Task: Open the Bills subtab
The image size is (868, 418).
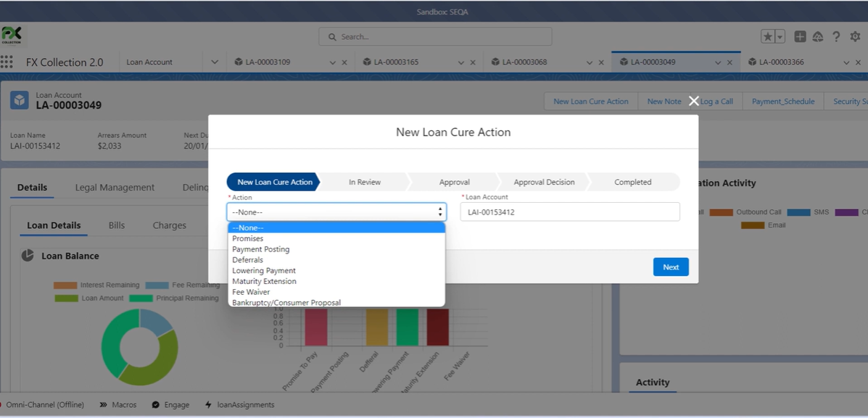Action: tap(116, 225)
